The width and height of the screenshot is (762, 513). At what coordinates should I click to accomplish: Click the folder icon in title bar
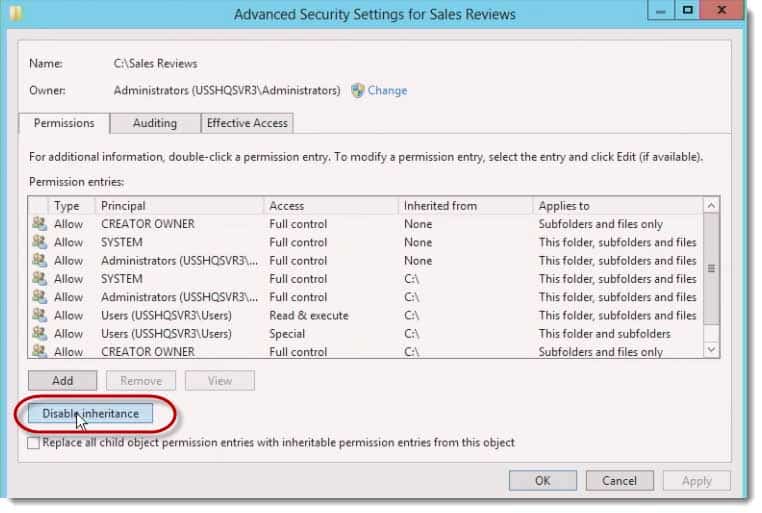[16, 12]
